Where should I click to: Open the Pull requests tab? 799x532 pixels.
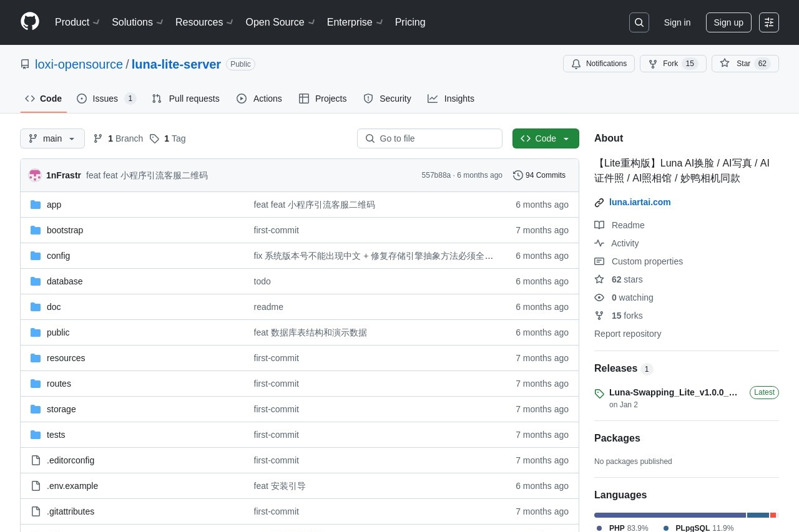[186, 99]
